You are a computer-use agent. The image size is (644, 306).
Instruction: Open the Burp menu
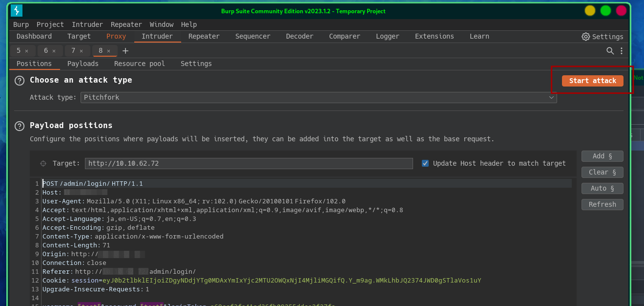pos(21,24)
